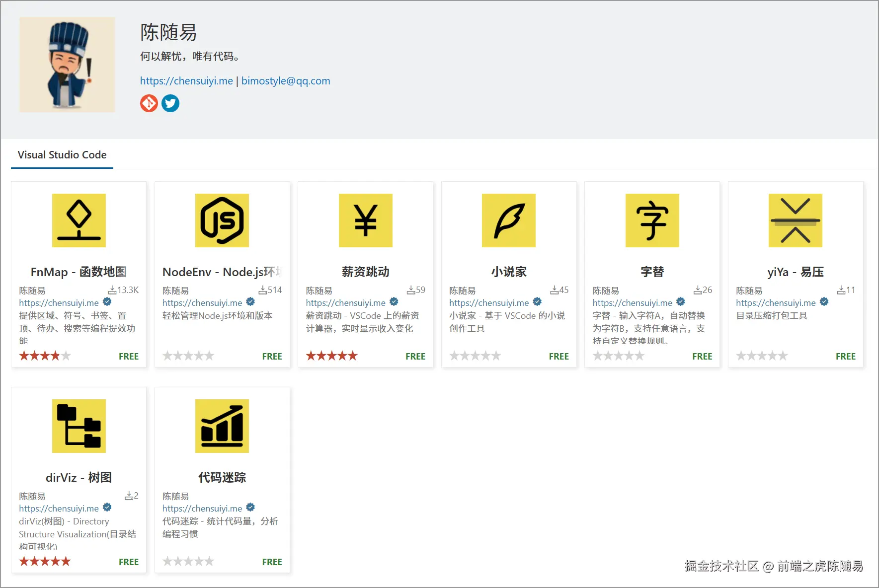
Task: Open the Twitter profile icon
Action: (x=170, y=103)
